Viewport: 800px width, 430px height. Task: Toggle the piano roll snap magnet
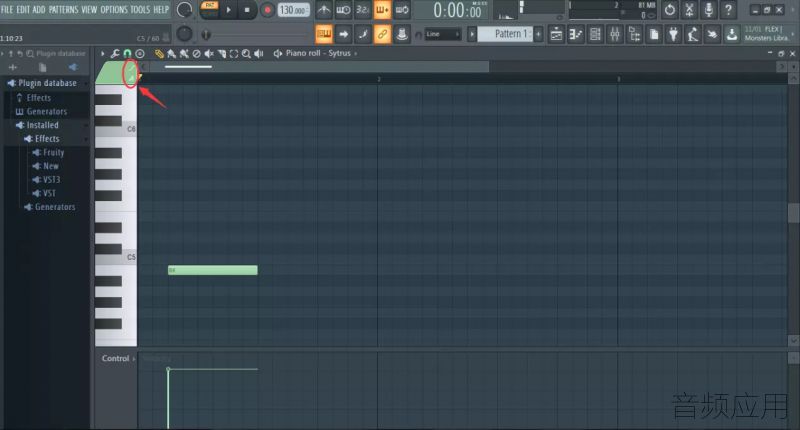127,54
